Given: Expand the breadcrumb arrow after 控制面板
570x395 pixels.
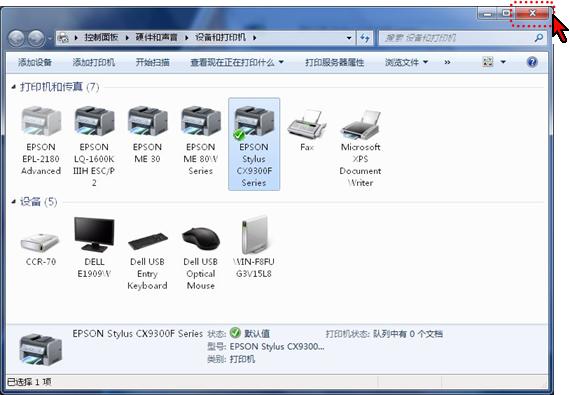Looking at the screenshot, I should 127,38.
